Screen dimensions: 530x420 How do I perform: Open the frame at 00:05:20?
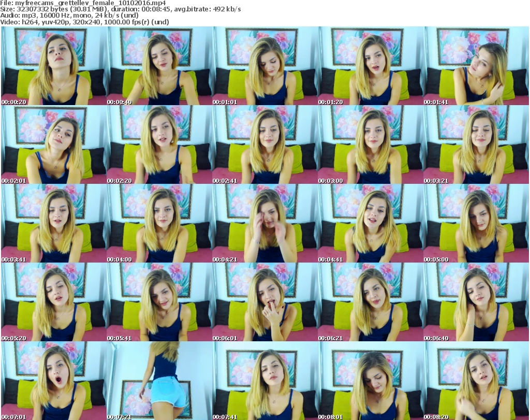coord(53,302)
